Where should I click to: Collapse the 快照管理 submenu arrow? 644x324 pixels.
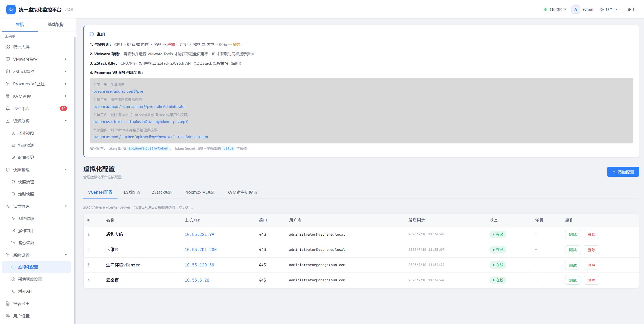(66, 169)
